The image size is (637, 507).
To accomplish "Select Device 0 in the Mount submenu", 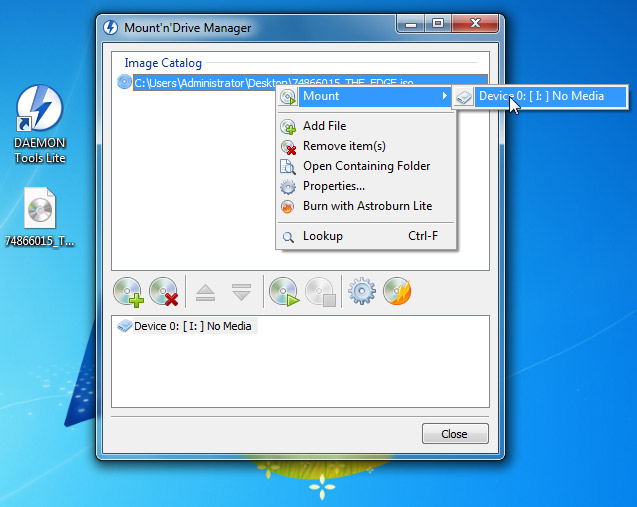I will point(540,97).
